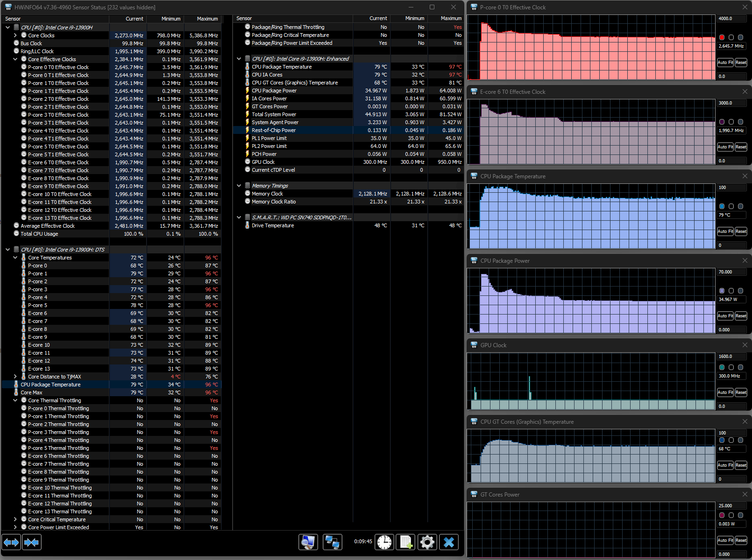
Task: Start logging with the document plus icon
Action: tap(405, 542)
